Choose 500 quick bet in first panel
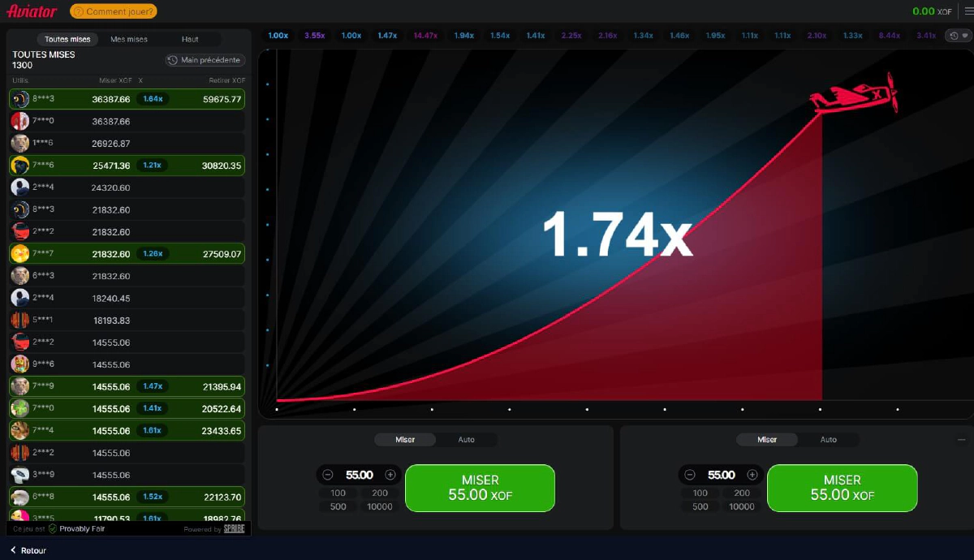 [338, 506]
